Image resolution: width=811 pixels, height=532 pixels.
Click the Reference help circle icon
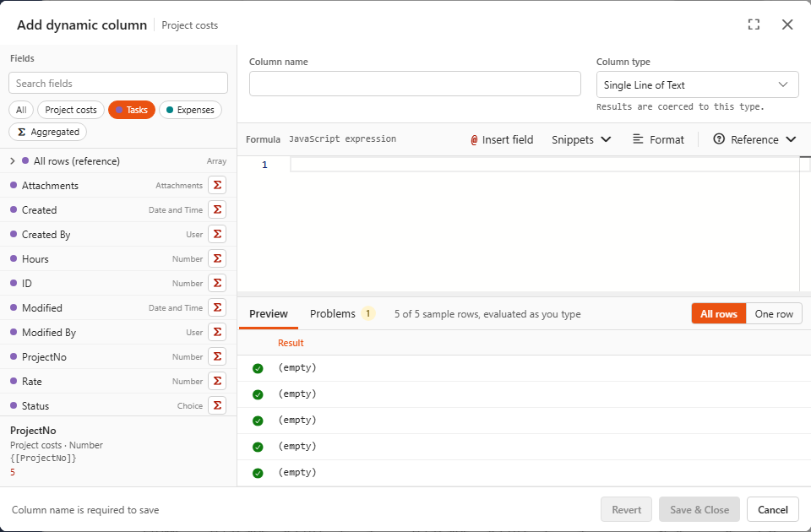(x=719, y=139)
